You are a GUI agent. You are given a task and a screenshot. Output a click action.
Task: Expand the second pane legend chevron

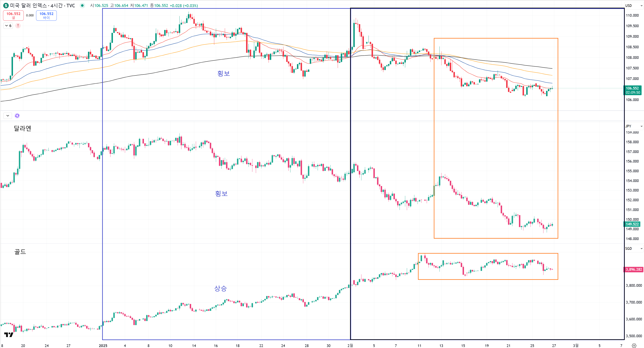point(8,116)
